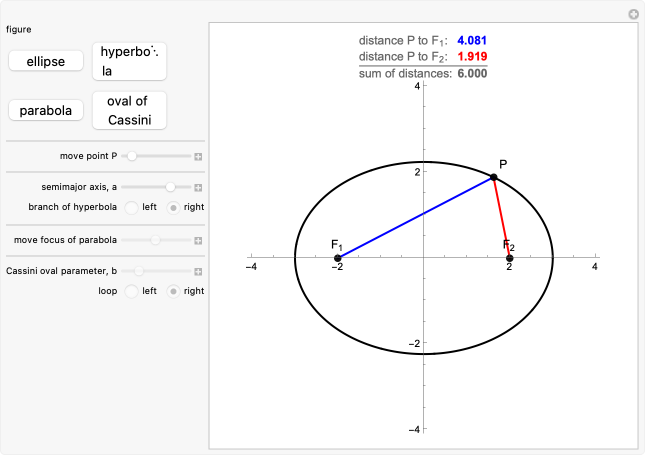
Task: Click point P on the ellipse
Action: tap(494, 177)
